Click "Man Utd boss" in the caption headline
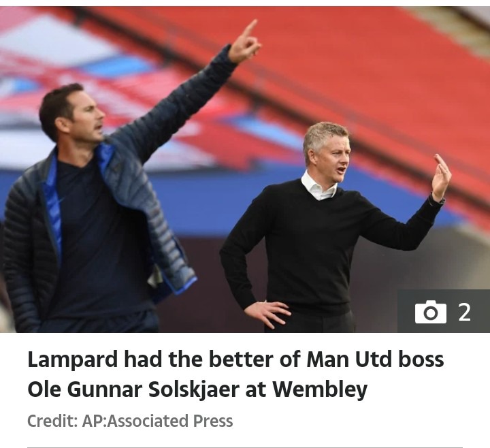 pos(375,359)
